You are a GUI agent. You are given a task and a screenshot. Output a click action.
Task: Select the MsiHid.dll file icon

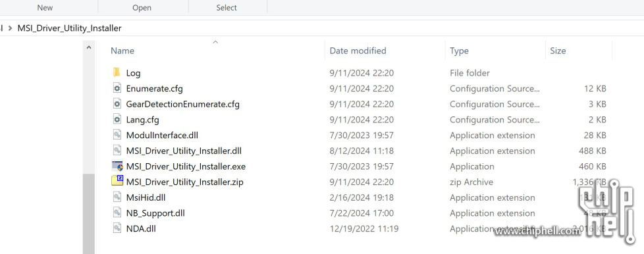tap(117, 197)
